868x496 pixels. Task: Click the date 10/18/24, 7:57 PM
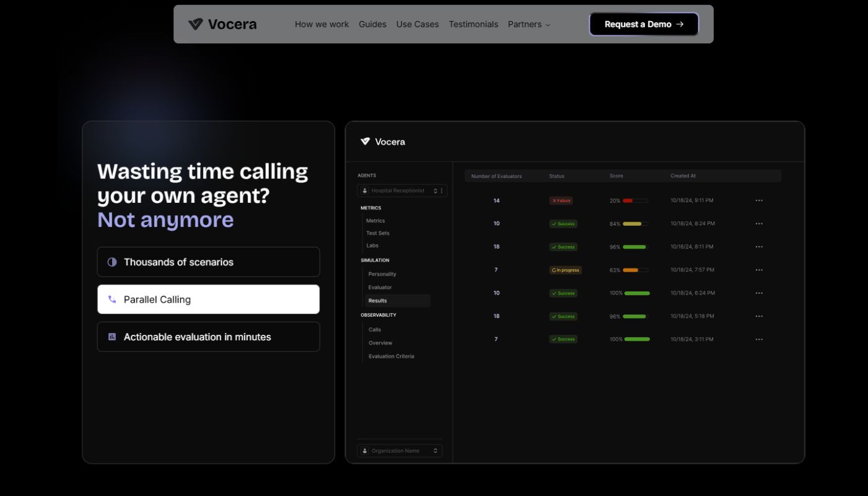click(693, 270)
